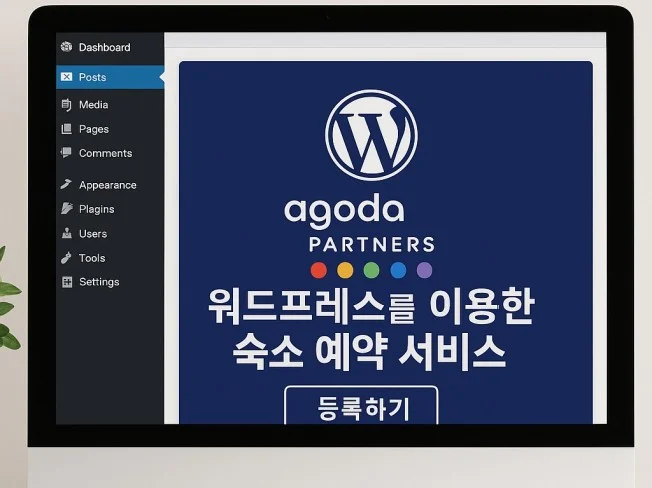Click the Comments speech bubble icon
652x488 pixels.
(66, 153)
